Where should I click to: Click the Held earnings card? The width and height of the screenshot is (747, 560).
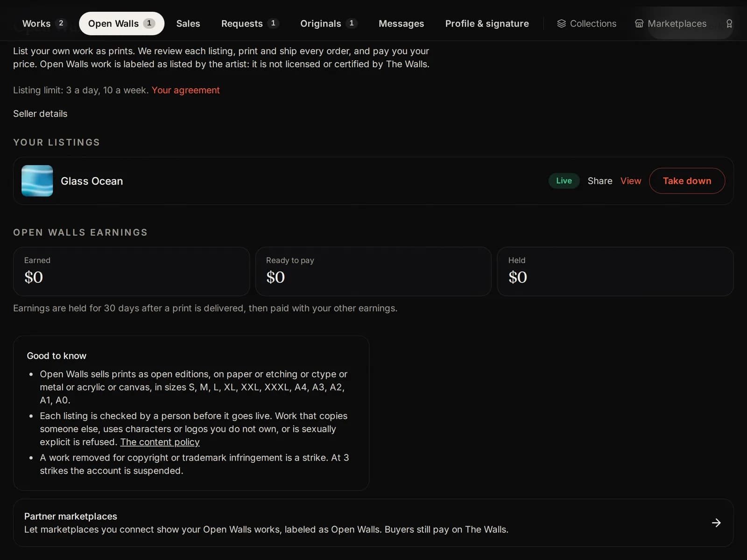[x=615, y=271]
